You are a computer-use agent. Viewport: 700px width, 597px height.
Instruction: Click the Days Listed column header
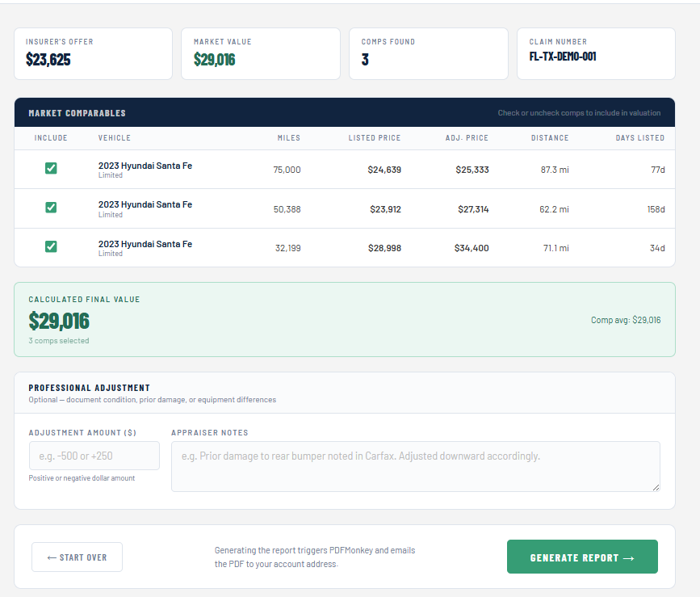click(x=640, y=138)
